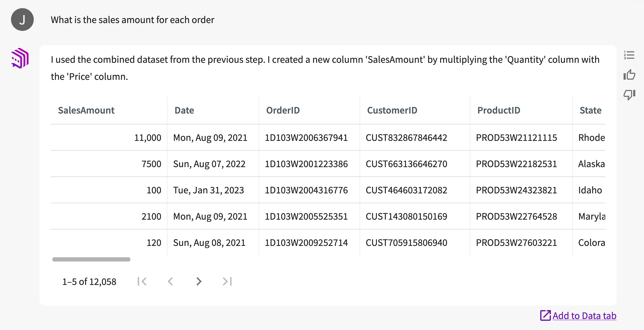
Task: Open the numbered steps list icon
Action: click(629, 55)
